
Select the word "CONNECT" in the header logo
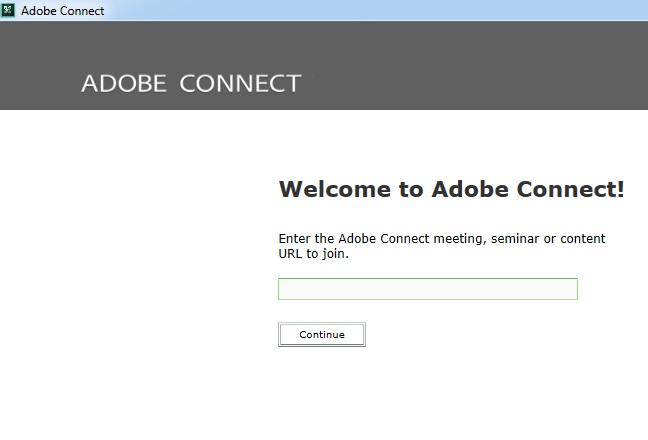pos(240,83)
